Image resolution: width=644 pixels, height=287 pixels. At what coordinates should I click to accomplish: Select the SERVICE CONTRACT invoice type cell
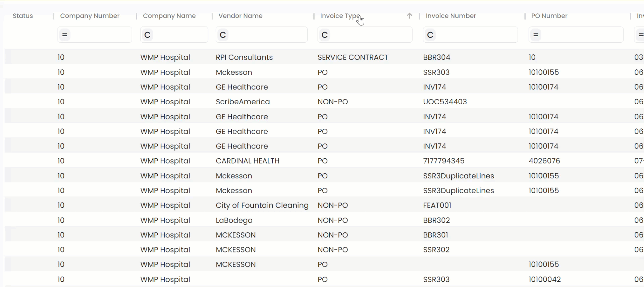pyautogui.click(x=353, y=57)
